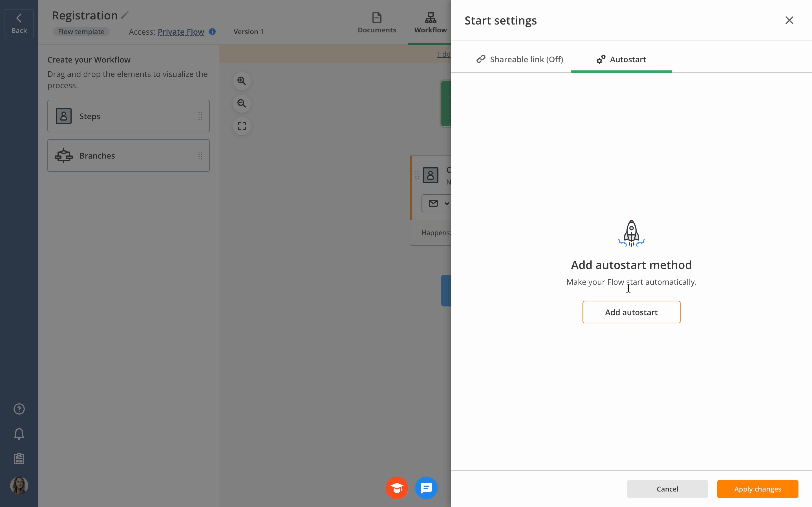Open the Documents tab
This screenshot has width=812, height=507.
pos(377,23)
